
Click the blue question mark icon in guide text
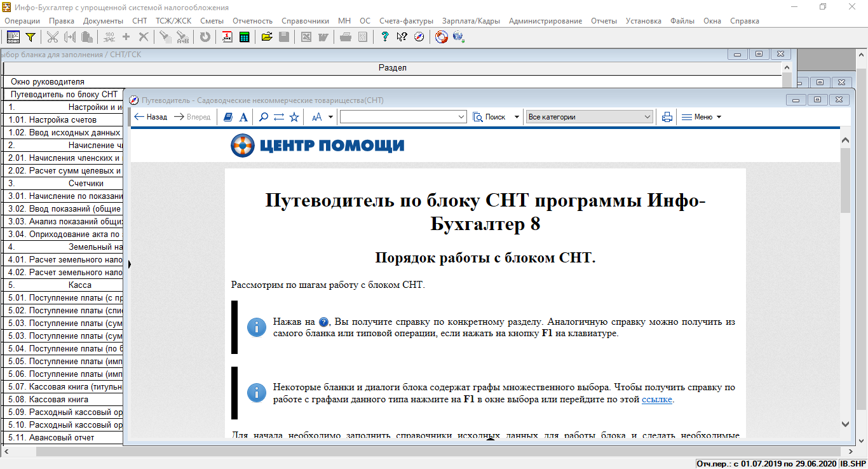tap(324, 322)
